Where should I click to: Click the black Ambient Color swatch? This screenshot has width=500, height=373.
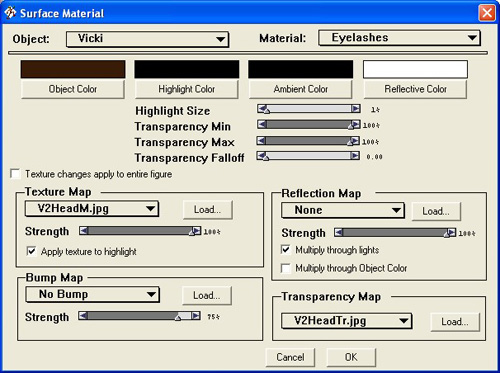(300, 69)
